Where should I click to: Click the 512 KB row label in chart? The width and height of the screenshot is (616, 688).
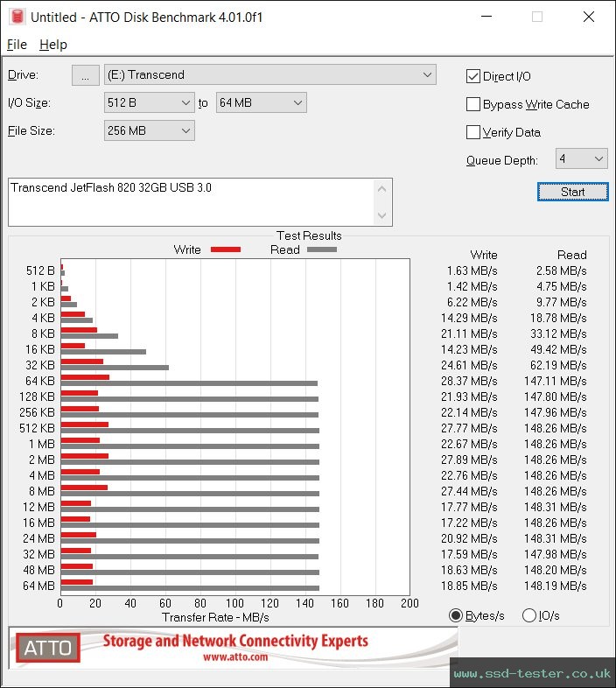37,428
